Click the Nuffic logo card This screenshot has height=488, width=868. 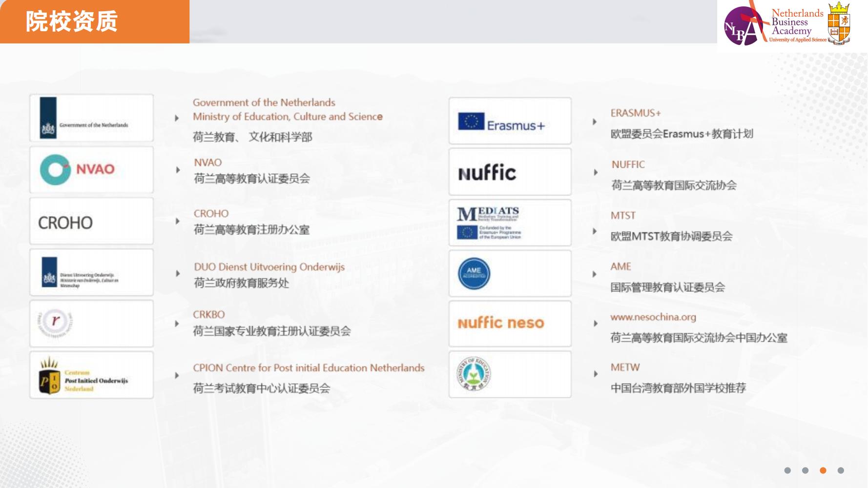pos(510,172)
